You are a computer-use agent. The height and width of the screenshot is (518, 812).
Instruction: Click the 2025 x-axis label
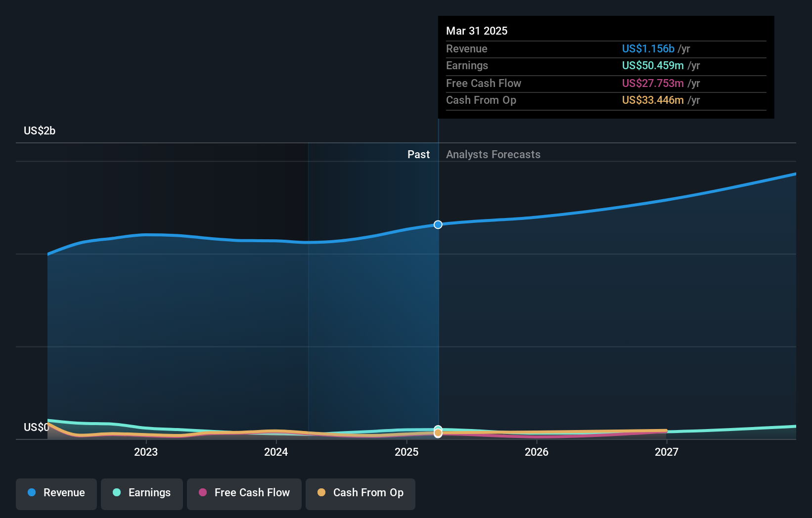pos(406,452)
